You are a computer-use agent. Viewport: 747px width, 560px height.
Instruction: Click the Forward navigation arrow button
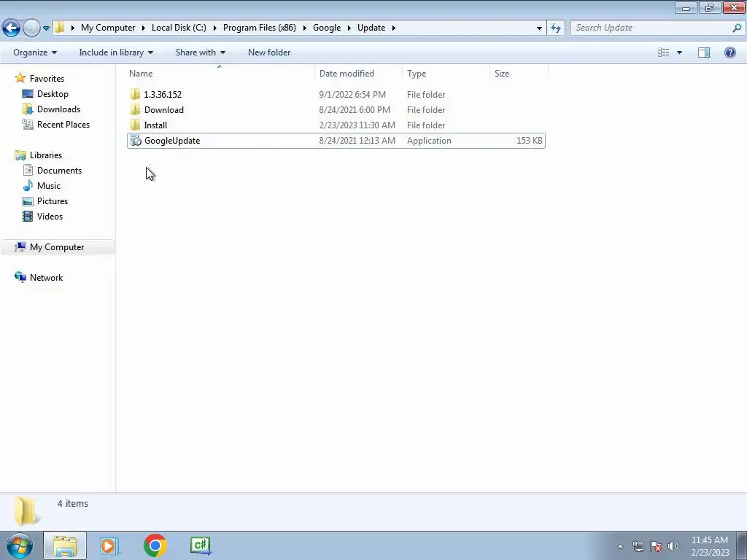pyautogui.click(x=31, y=28)
